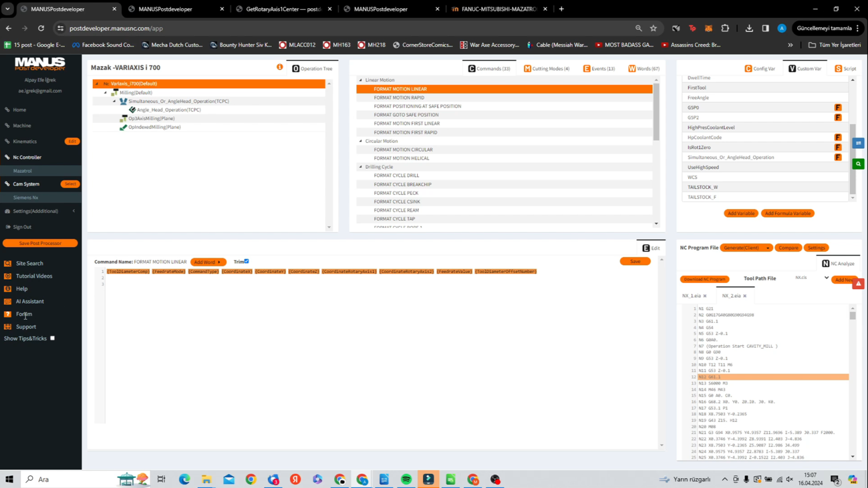
Task: Click the Site Search icon in sidebar
Action: (8, 263)
